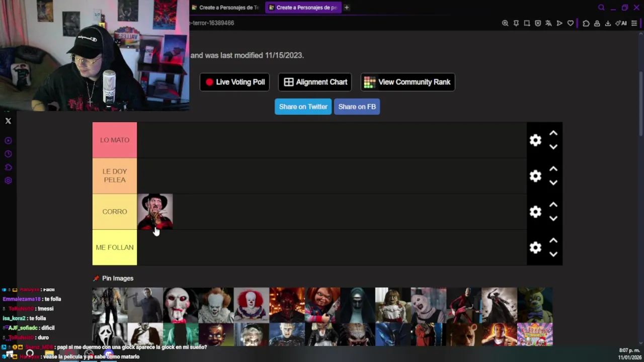Viewport: 644px width, 362px height.
Task: Open the easy setup menu icon
Action: point(634,23)
